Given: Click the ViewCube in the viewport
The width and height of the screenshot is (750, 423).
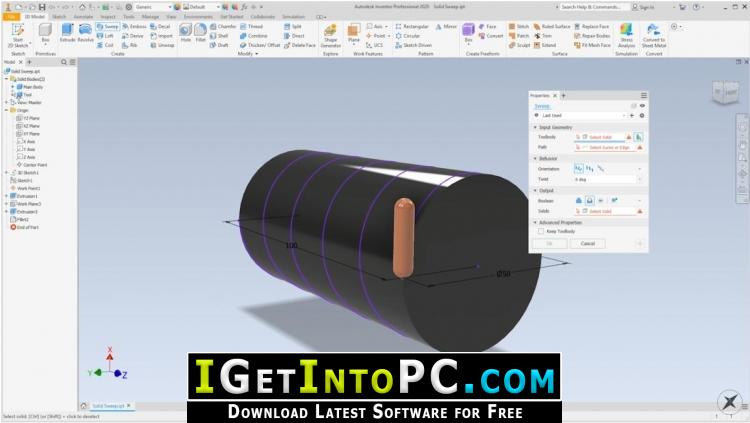Looking at the screenshot, I should pos(725,93).
